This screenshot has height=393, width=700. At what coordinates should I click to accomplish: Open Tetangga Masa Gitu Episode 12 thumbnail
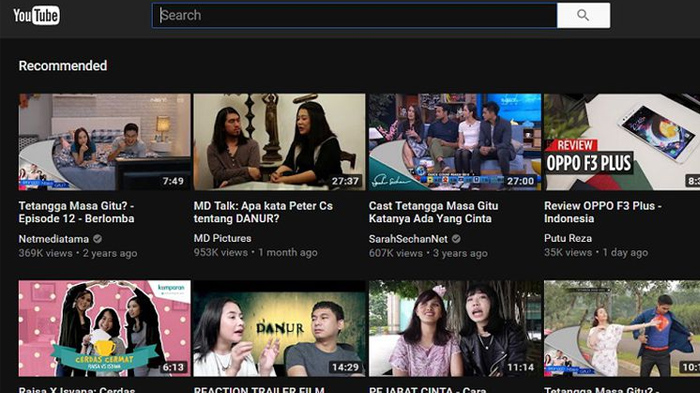click(x=104, y=142)
